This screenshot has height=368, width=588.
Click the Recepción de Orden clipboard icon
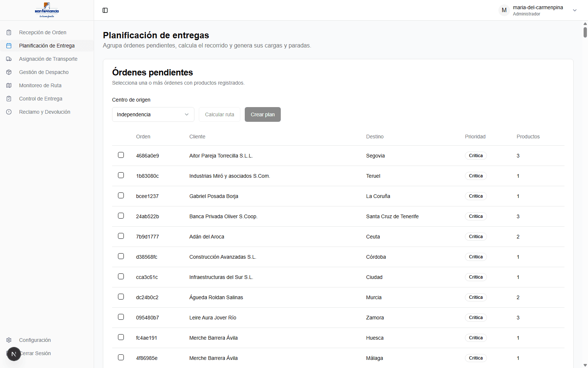click(9, 32)
